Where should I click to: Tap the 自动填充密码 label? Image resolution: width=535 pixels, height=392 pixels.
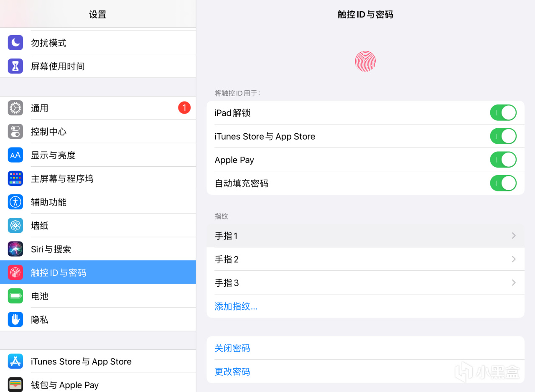click(x=241, y=183)
